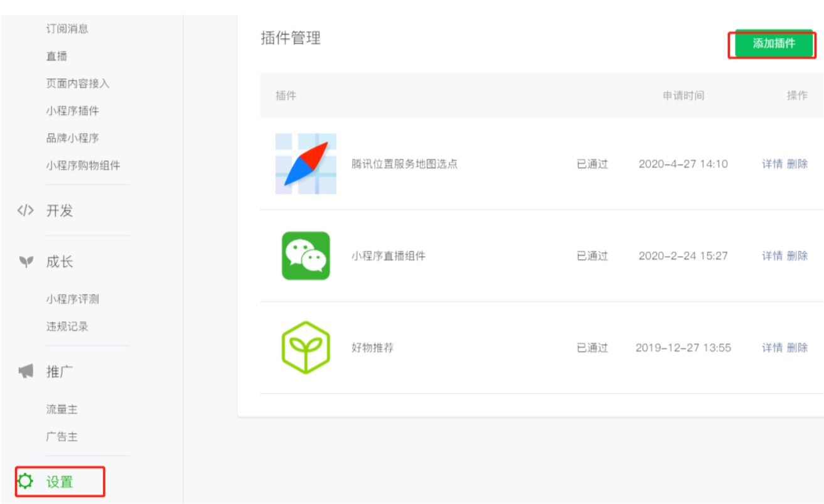824x504 pixels.
Task: Select 广告主 under 推广
Action: 62,437
